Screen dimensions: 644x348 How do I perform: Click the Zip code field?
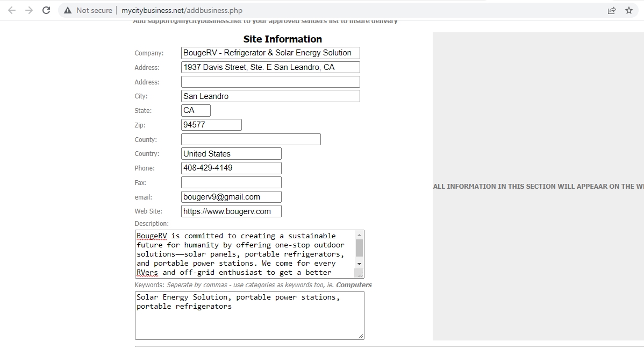[x=211, y=125]
